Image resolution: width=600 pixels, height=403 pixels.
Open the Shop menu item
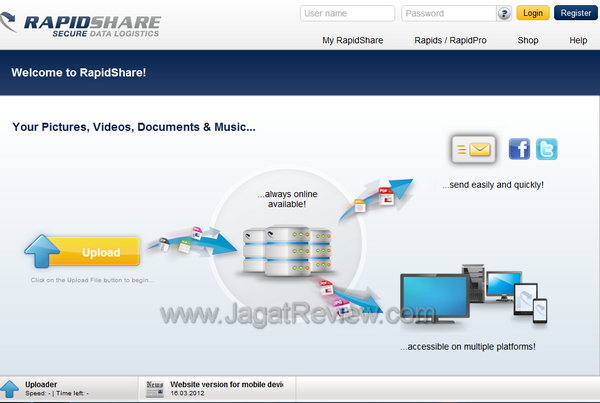pyautogui.click(x=528, y=40)
